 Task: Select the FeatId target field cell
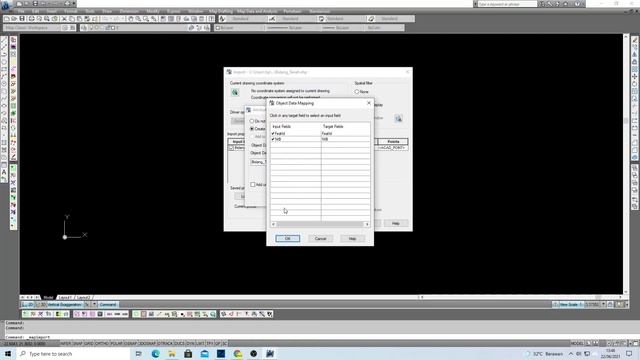tap(345, 133)
